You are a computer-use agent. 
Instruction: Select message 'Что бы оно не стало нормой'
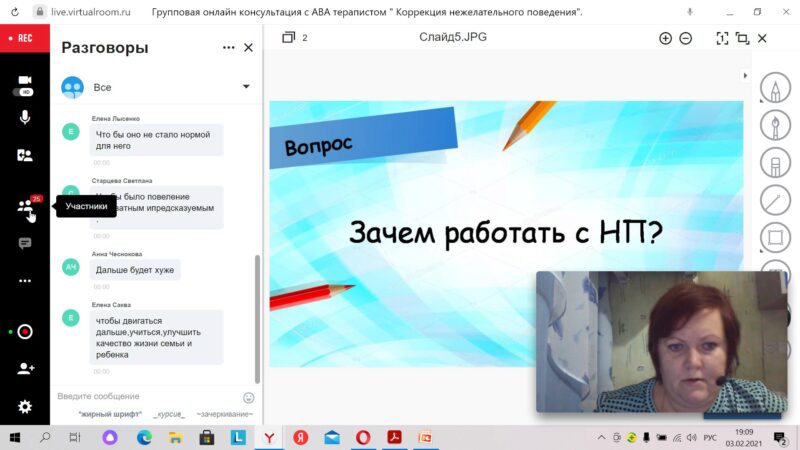[x=157, y=140]
